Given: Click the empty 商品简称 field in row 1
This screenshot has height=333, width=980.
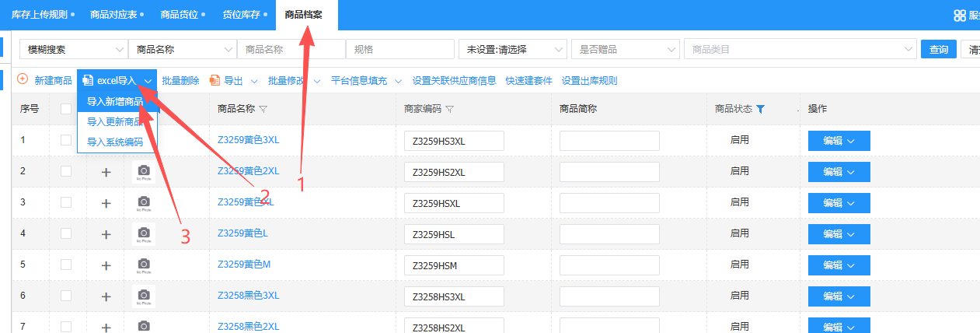Looking at the screenshot, I should 609,141.
